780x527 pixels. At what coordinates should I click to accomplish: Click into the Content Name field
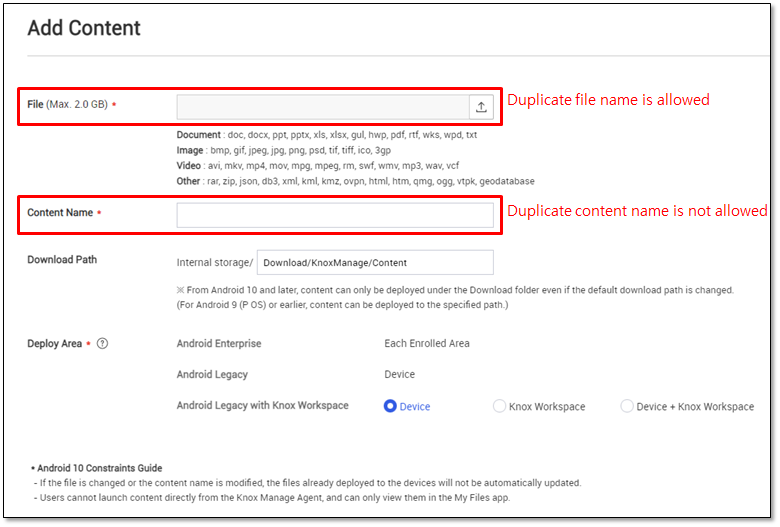335,215
